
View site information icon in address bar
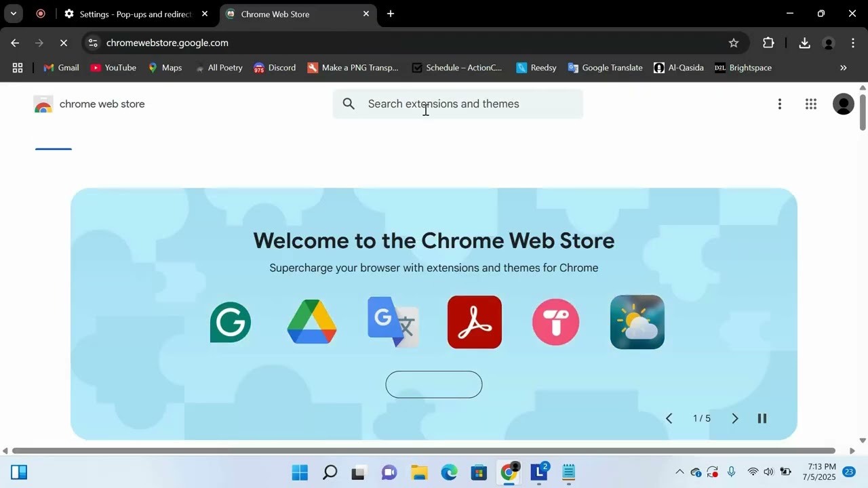click(x=94, y=43)
